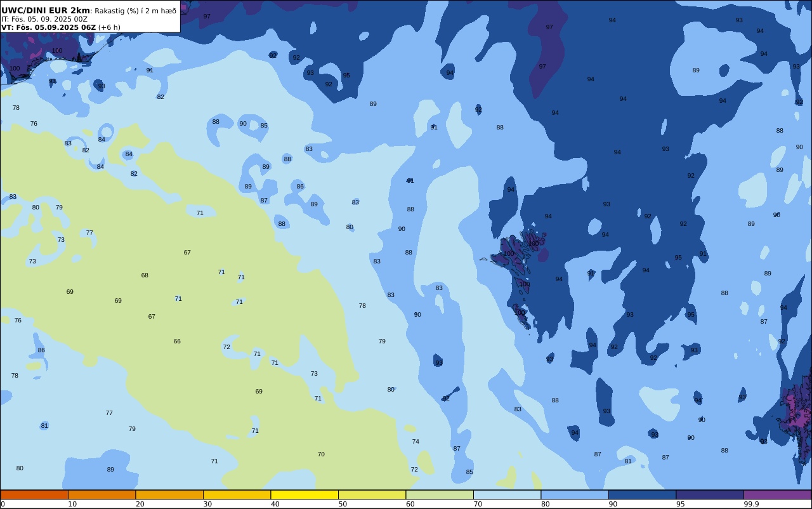Select the medium blue 80–90 legend swatch

point(575,494)
